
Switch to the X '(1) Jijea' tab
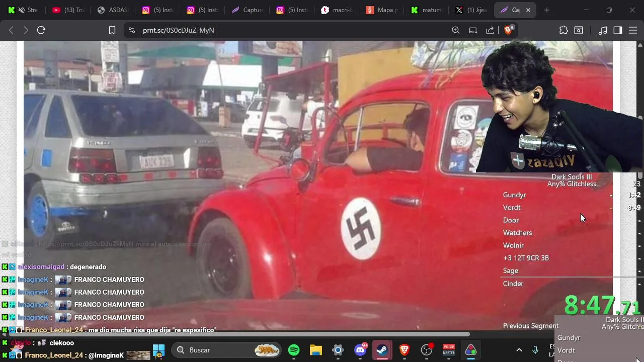click(471, 10)
